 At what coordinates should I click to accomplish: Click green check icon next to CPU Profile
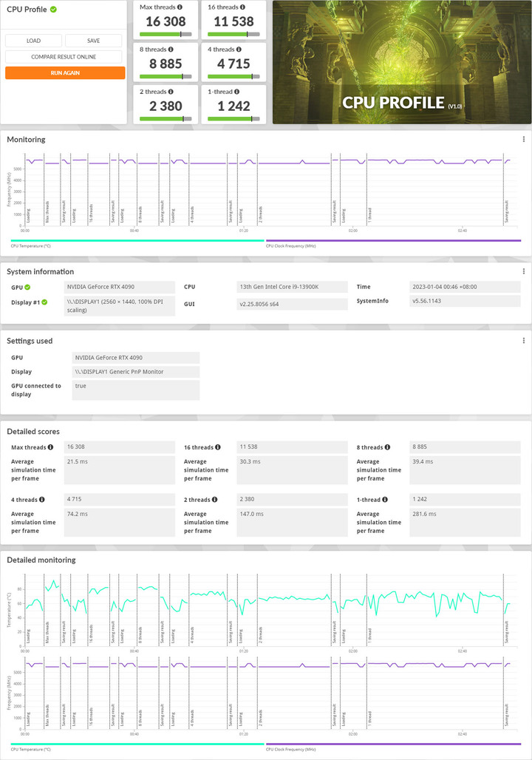click(x=53, y=10)
